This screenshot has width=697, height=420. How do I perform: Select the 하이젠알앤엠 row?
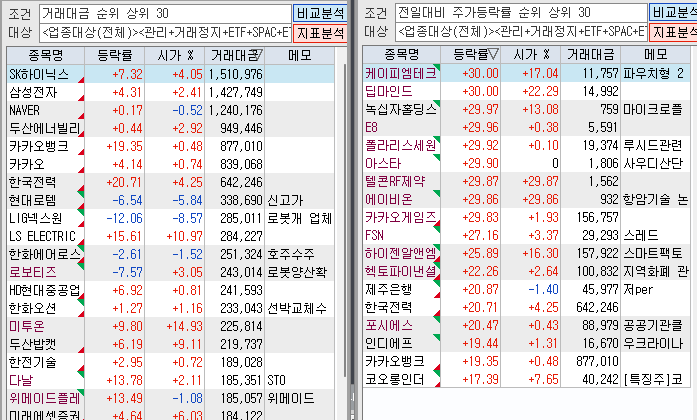(526, 253)
